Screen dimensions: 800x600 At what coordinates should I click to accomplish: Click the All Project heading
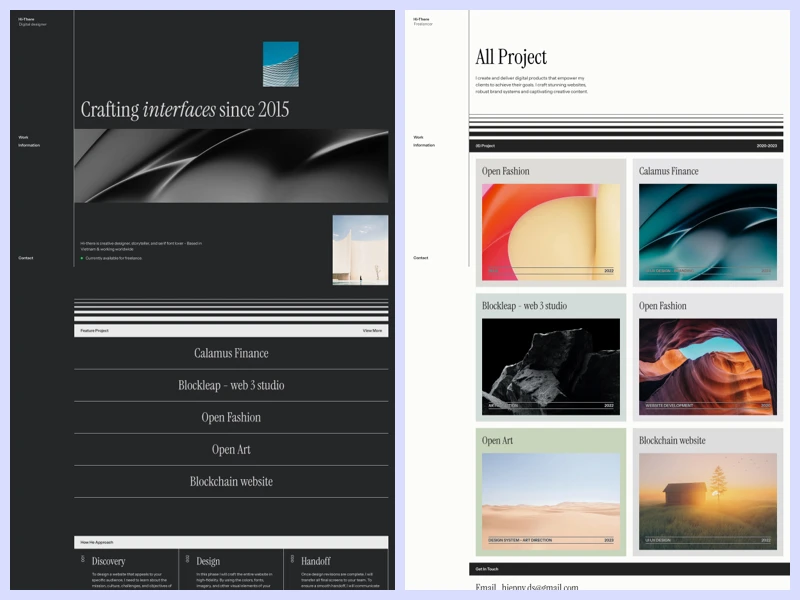click(511, 57)
